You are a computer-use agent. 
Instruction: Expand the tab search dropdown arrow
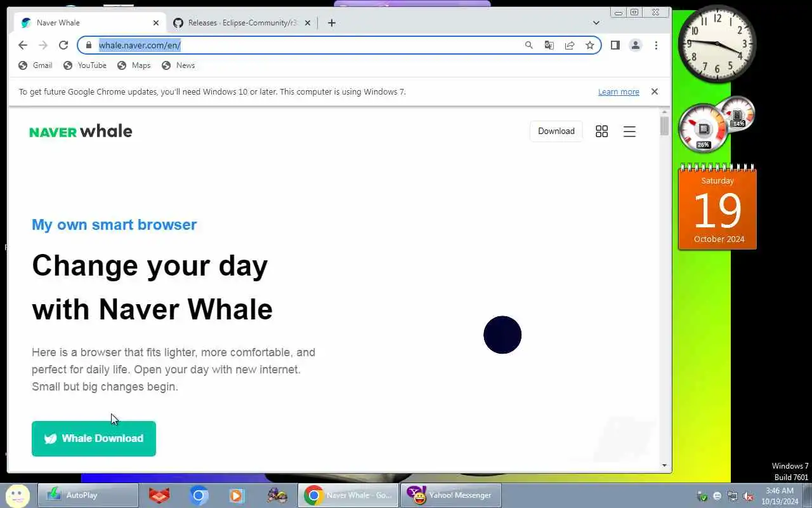(596, 23)
